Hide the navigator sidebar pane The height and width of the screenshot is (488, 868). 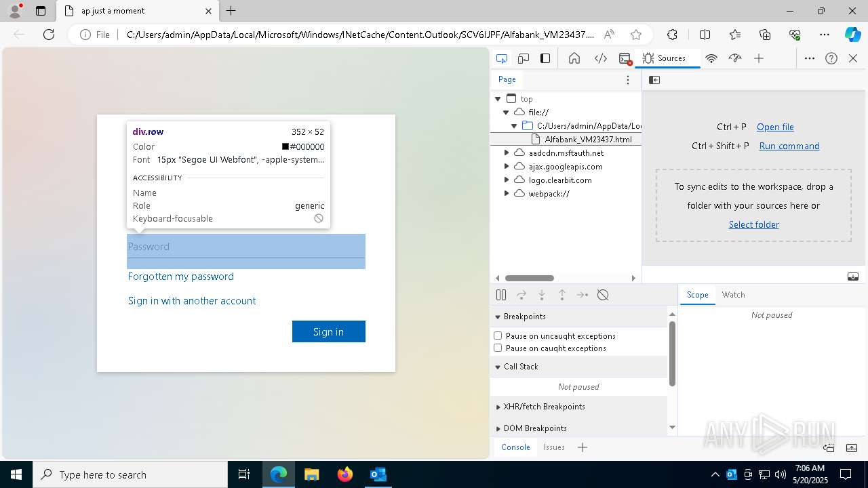(654, 80)
